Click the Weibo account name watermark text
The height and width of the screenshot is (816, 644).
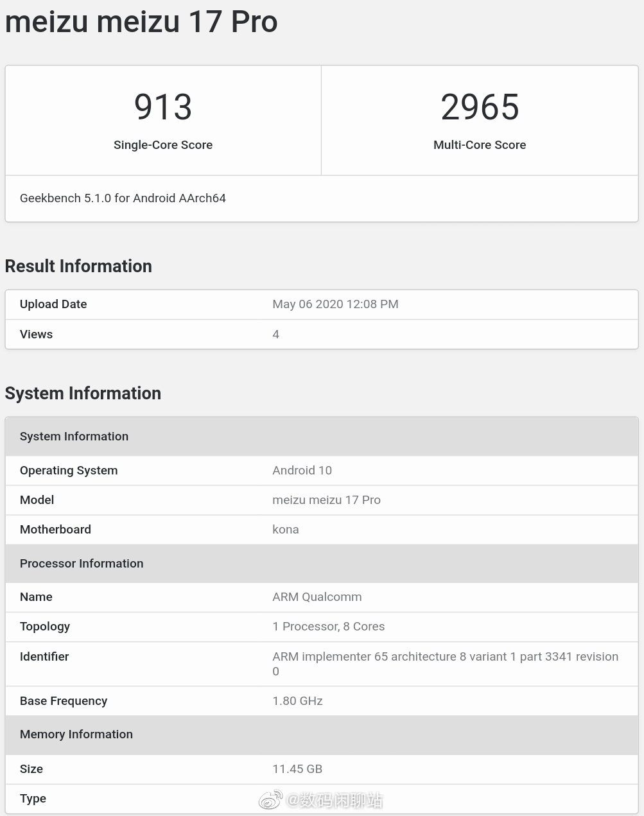point(335,800)
